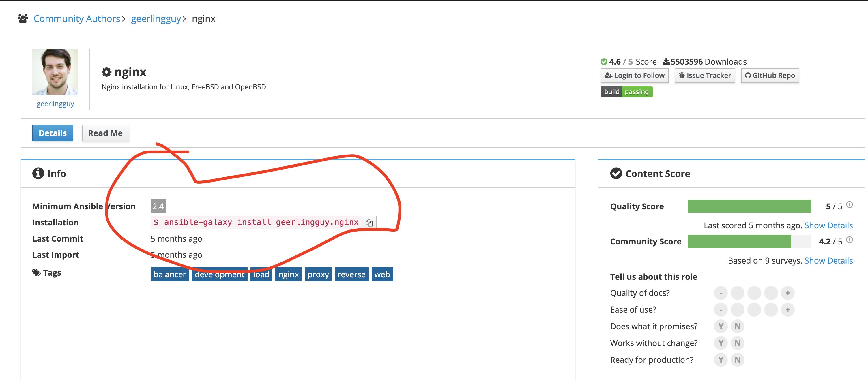Click the Info panel icon
Image resolution: width=868 pixels, height=380 pixels.
coord(38,173)
